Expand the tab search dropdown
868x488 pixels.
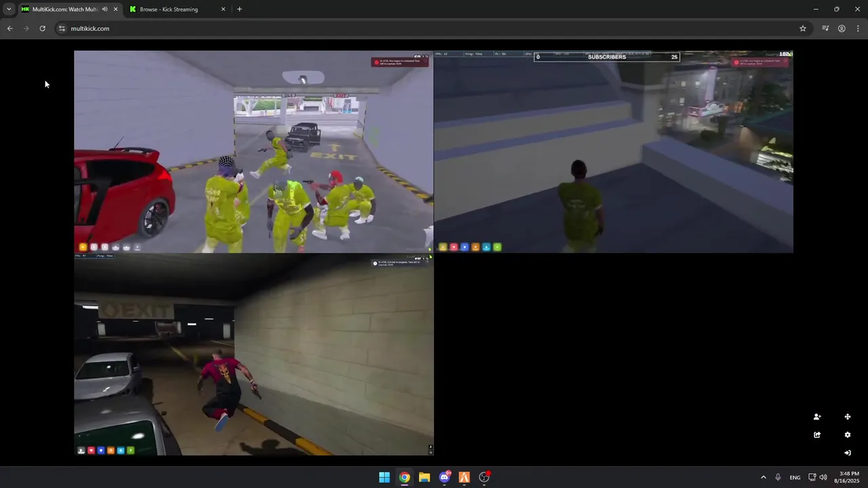pos(9,9)
